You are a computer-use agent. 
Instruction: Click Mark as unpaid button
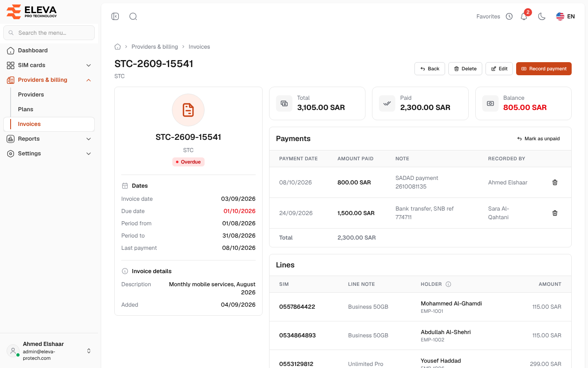pyautogui.click(x=538, y=139)
